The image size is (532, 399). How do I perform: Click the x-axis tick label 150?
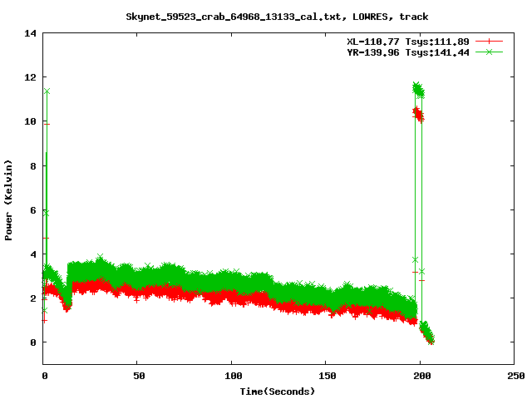click(x=326, y=376)
